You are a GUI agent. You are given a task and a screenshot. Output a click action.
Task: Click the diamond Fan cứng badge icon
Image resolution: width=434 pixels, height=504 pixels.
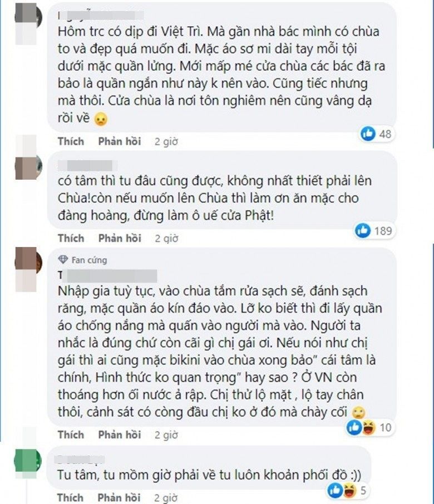(x=63, y=260)
